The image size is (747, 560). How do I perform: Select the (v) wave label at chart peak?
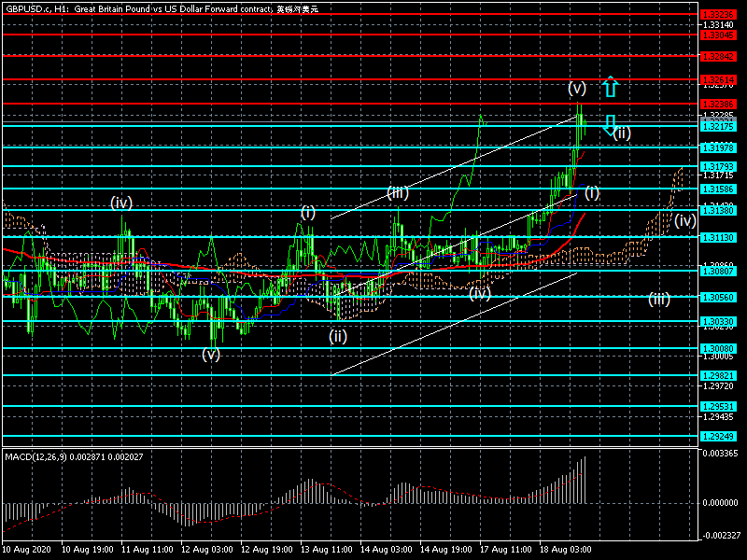pos(577,88)
